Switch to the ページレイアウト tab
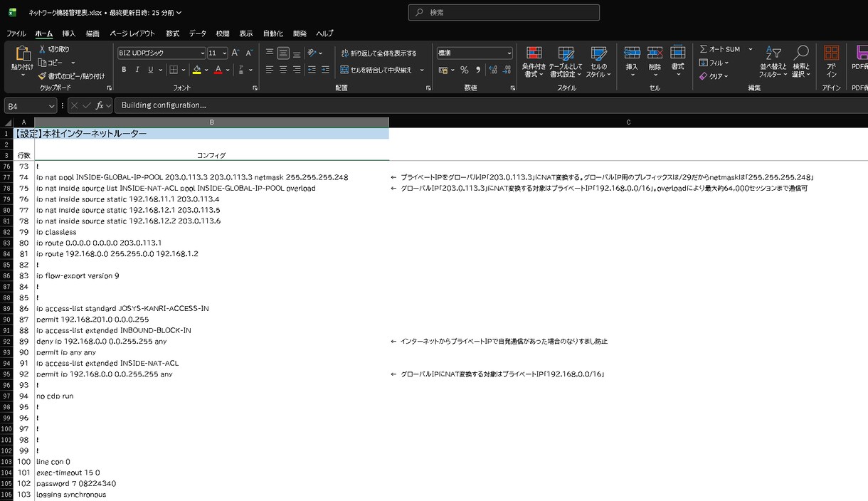 [132, 33]
